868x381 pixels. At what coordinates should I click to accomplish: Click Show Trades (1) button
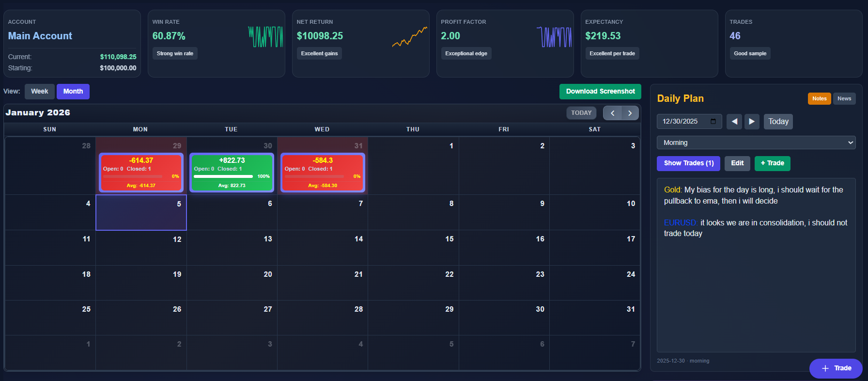[x=688, y=163]
